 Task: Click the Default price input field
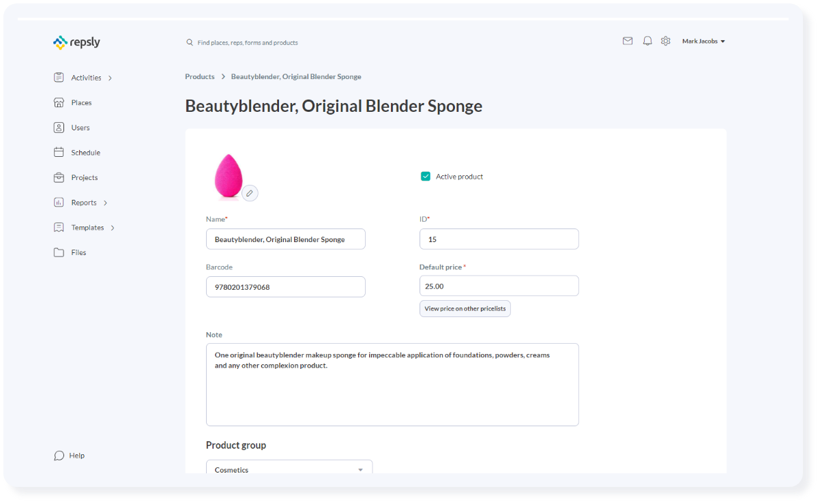499,286
